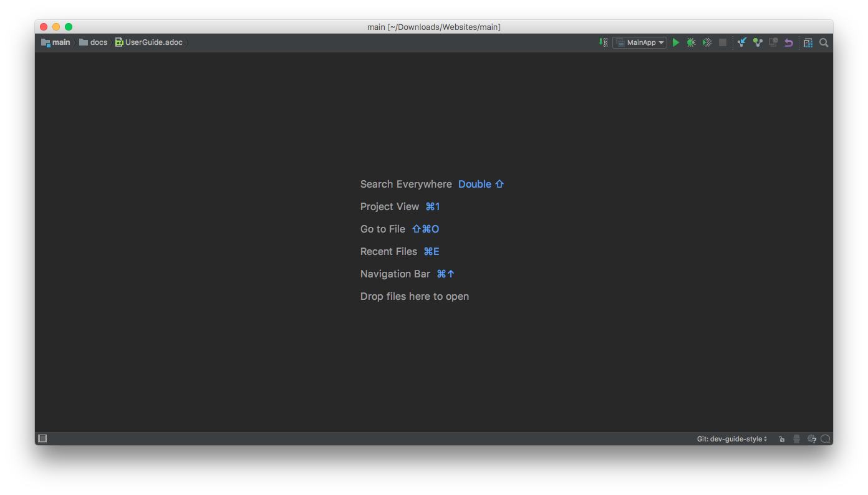Click the Project View ⌘1 hint
The image size is (868, 495).
click(400, 206)
